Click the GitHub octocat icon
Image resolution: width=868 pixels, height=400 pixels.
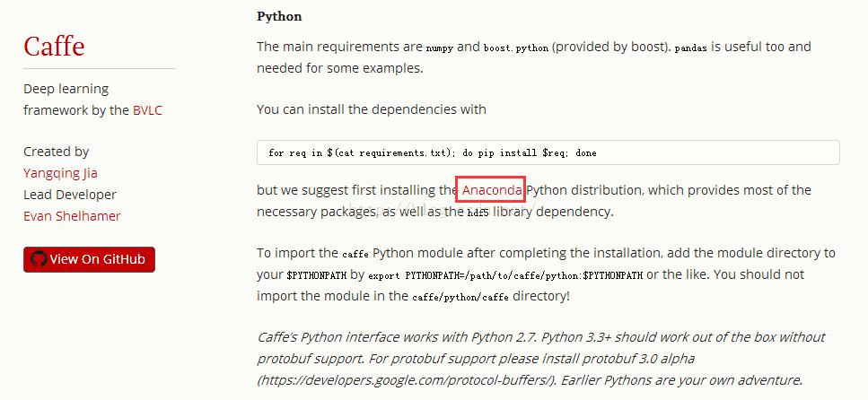(39, 259)
